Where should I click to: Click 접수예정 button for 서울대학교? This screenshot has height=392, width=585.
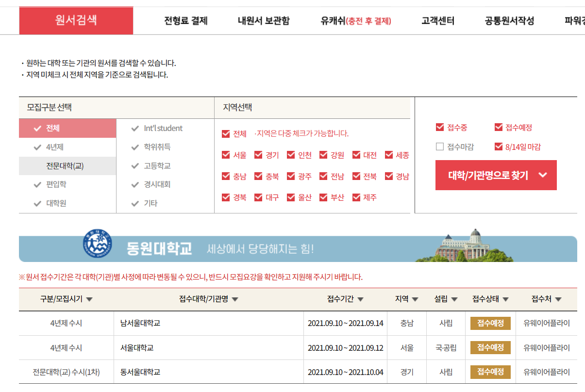490,348
